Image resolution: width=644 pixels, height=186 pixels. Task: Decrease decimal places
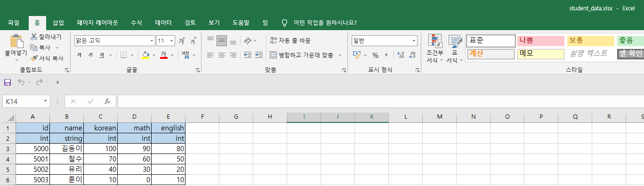point(412,55)
